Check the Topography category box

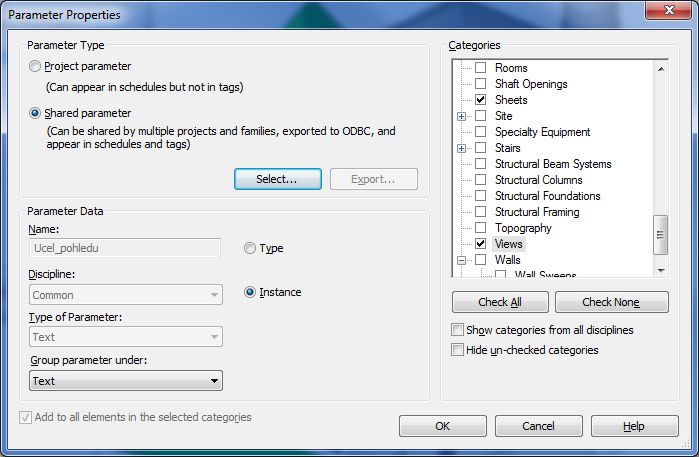pyautogui.click(x=481, y=228)
